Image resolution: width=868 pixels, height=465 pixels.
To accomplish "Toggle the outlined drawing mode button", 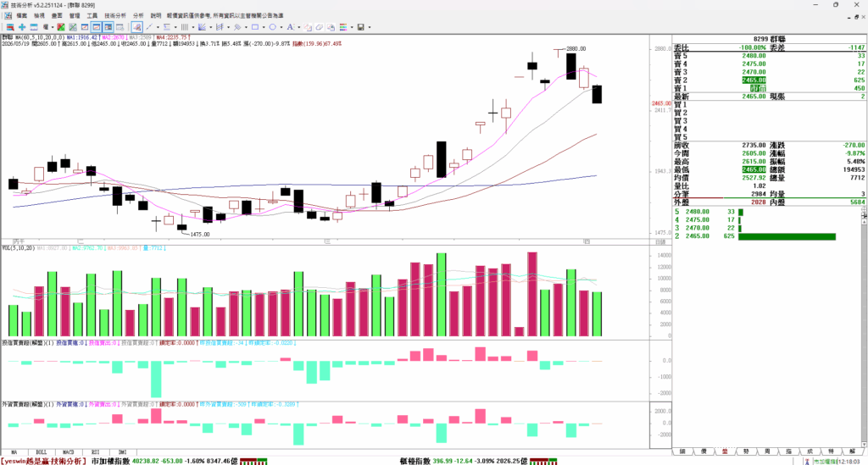I will coord(136,26).
